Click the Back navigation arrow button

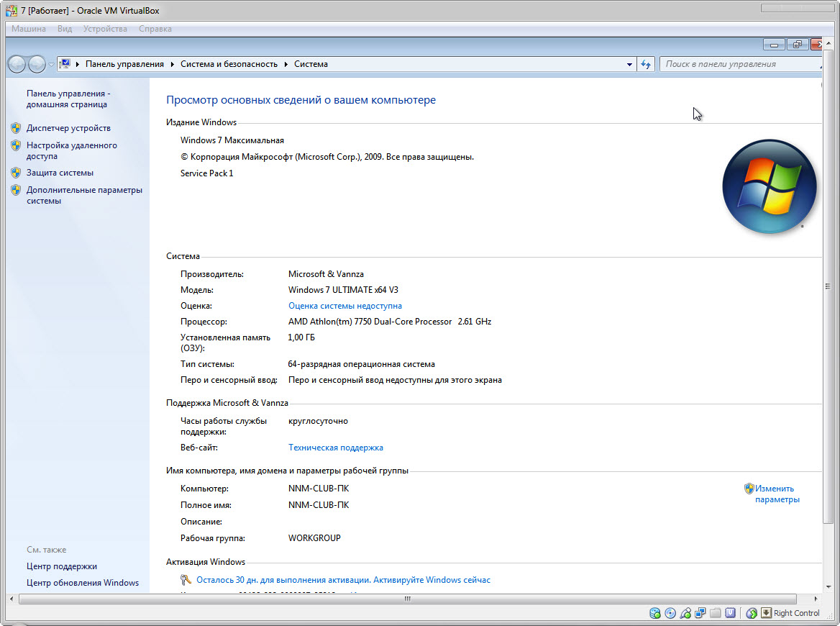click(x=17, y=64)
